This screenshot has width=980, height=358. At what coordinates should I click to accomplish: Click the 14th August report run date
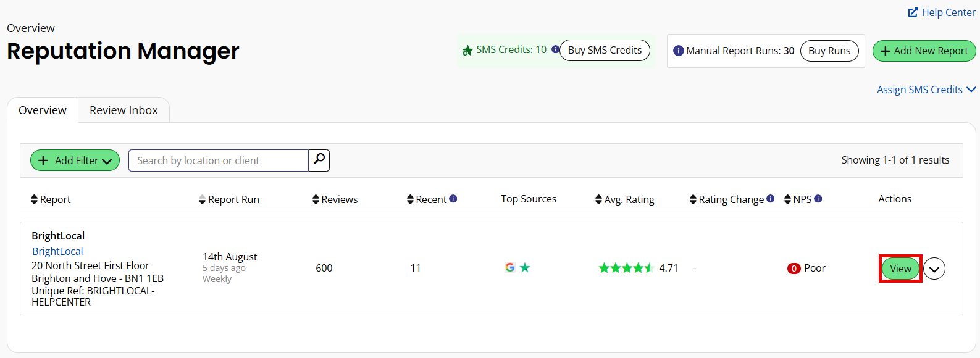pos(230,257)
